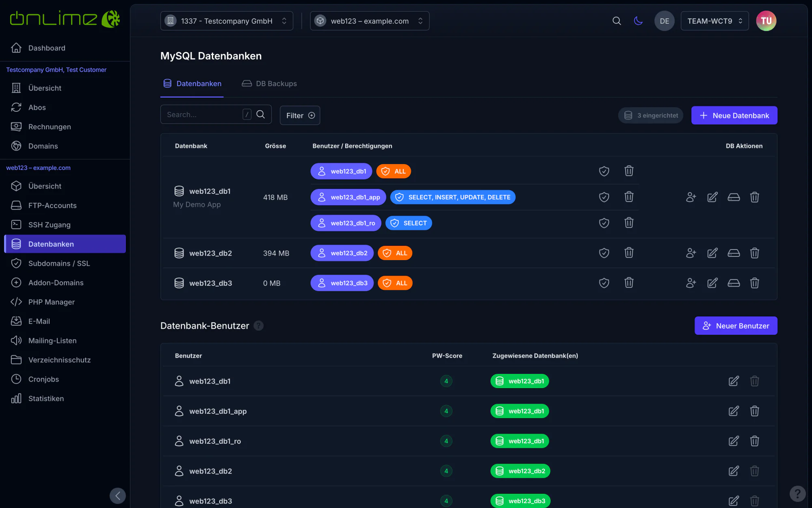
Task: Open help bubble at bottom right
Action: point(797,494)
